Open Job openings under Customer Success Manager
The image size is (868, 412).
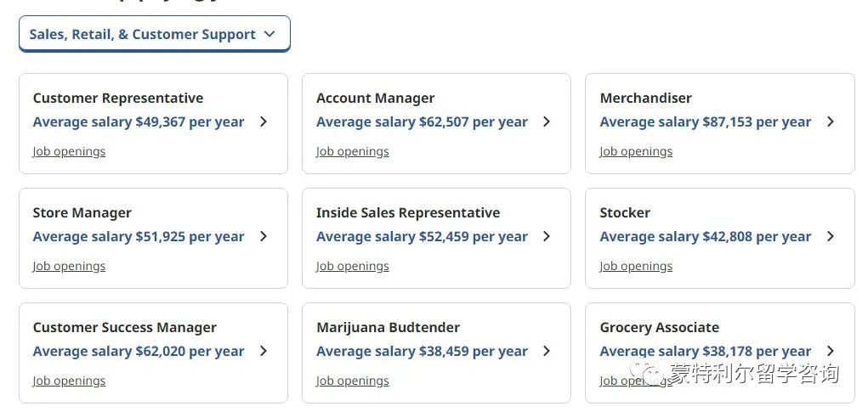pos(69,381)
